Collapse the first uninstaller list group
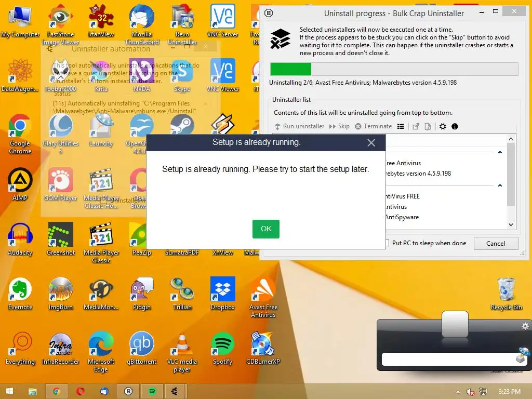The width and height of the screenshot is (532, 399). pyautogui.click(x=500, y=152)
